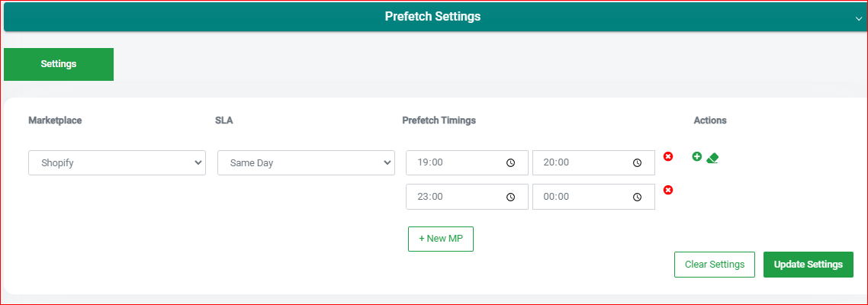Click the Update Settings button
The height and width of the screenshot is (305, 868).
[809, 265]
